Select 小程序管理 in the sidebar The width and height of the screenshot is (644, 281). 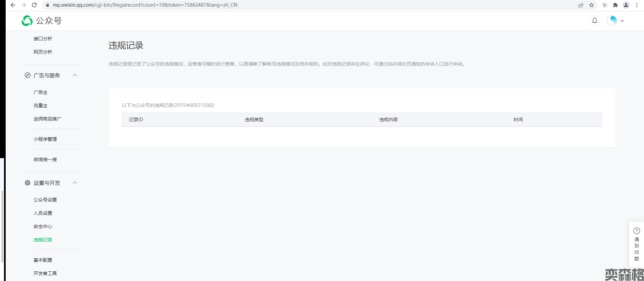pyautogui.click(x=45, y=139)
